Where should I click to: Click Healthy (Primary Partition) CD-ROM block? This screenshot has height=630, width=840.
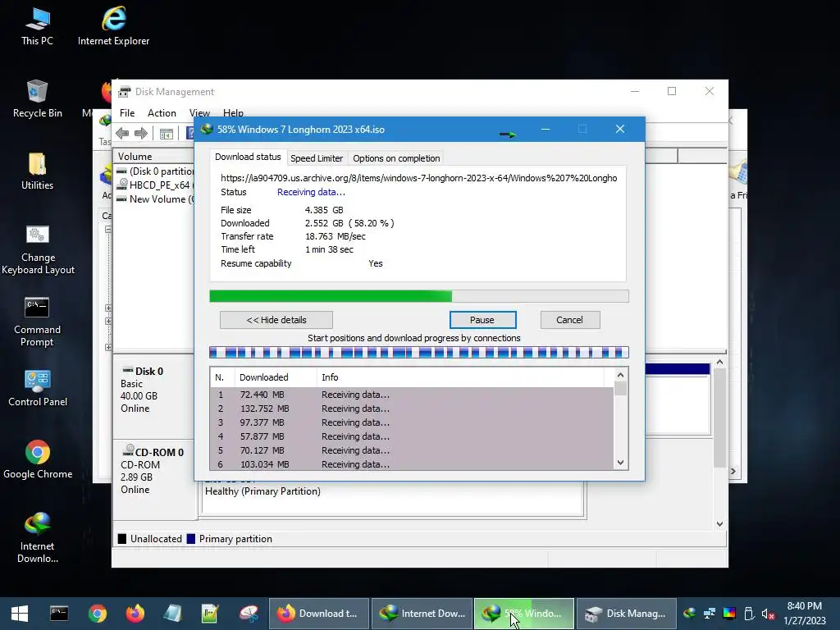coord(392,498)
